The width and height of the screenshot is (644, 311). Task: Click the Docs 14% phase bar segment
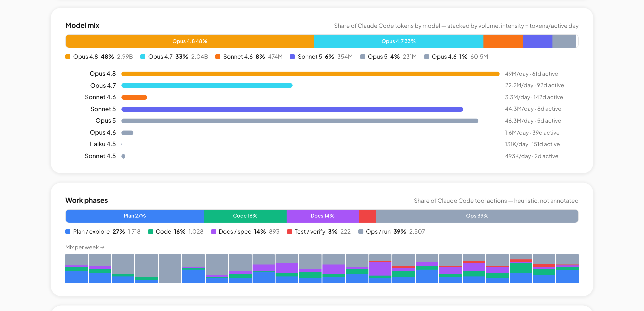click(x=322, y=216)
